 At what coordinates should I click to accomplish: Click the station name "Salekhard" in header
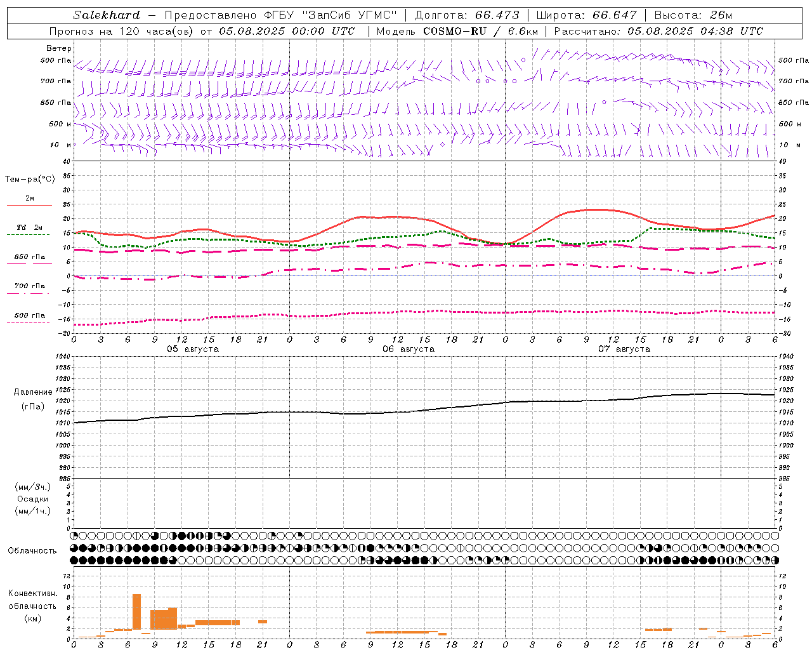click(106, 15)
